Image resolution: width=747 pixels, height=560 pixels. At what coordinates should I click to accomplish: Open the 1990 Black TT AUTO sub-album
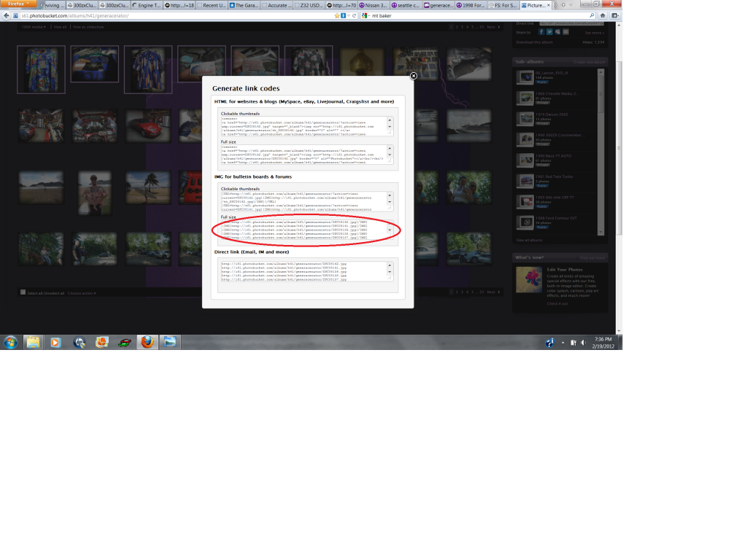553,156
